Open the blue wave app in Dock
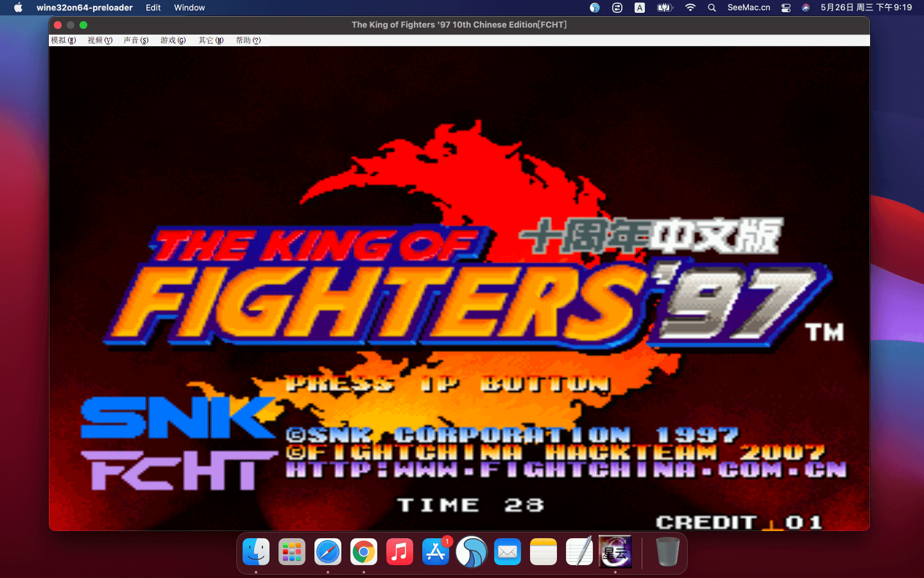This screenshot has height=578, width=924. click(472, 552)
